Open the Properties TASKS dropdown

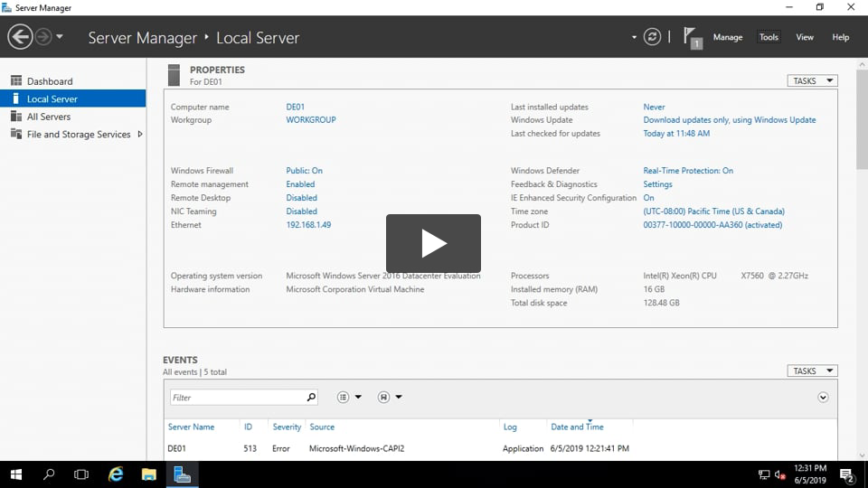812,80
